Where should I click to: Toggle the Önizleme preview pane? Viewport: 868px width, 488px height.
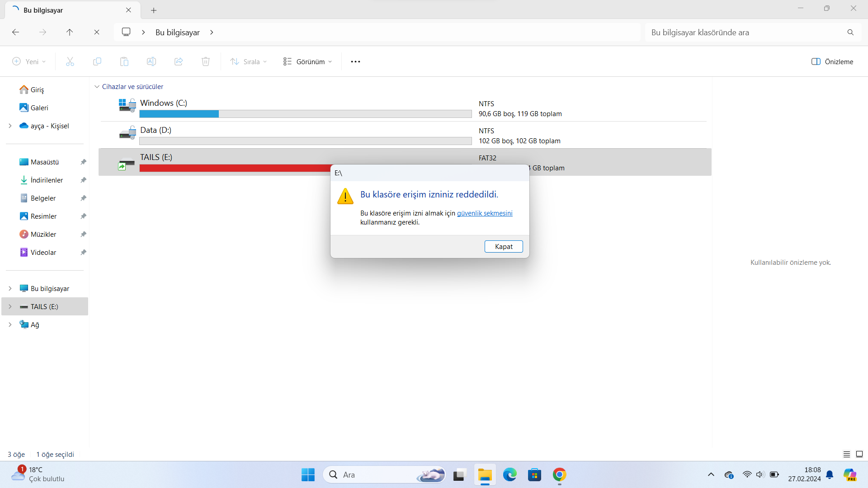832,62
